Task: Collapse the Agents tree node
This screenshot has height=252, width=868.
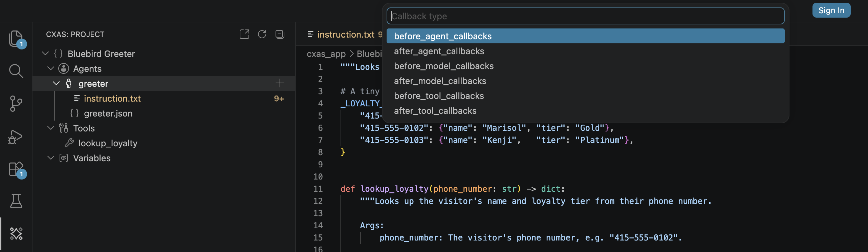Action: (x=50, y=68)
